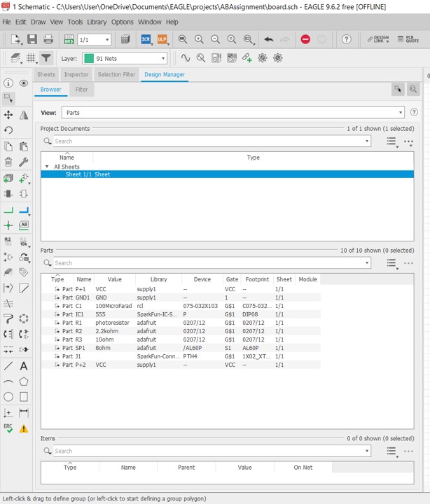Image resolution: width=430 pixels, height=504 pixels.
Task: Click the Print icon in toolbar
Action: pyautogui.click(x=49, y=39)
